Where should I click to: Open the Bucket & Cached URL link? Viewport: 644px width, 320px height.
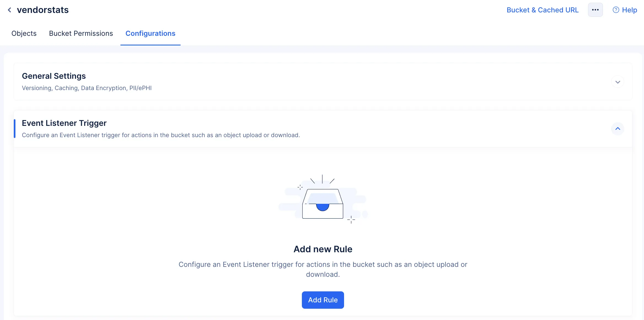(x=543, y=10)
